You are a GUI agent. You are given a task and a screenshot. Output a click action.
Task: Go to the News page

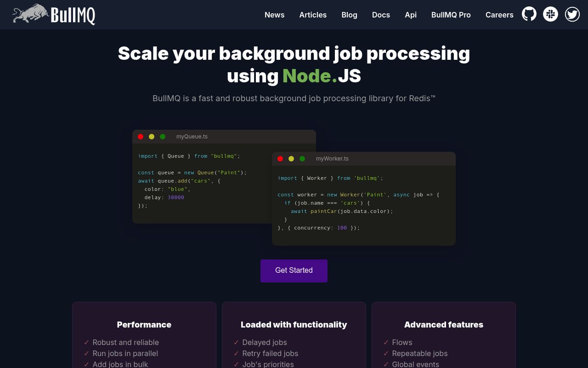[x=275, y=15]
